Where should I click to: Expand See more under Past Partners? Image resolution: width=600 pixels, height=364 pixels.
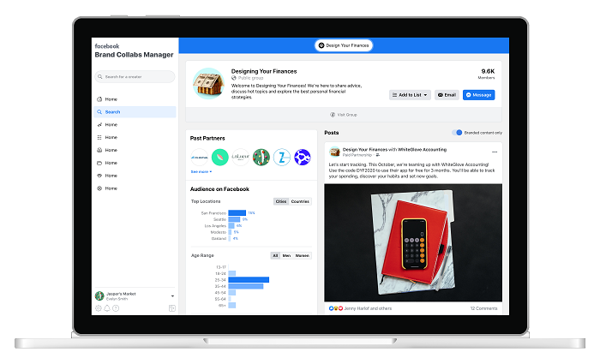point(201,171)
